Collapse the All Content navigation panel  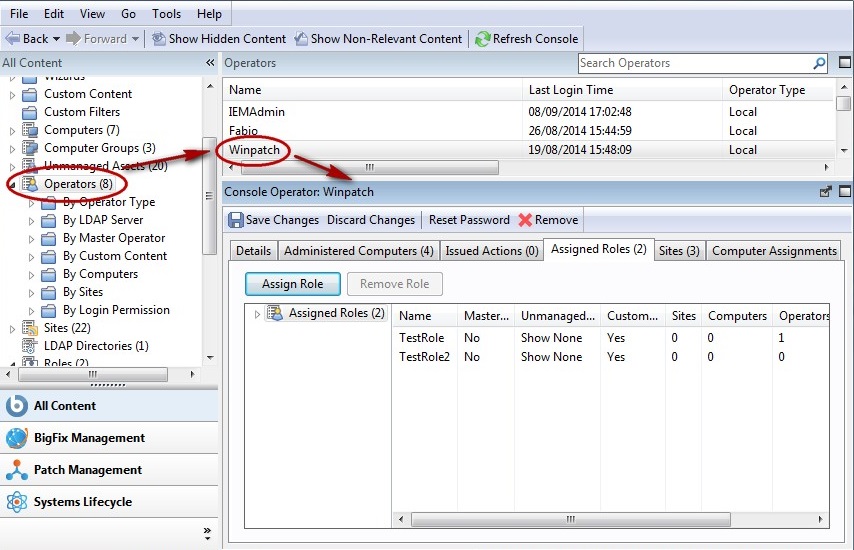click(x=210, y=63)
